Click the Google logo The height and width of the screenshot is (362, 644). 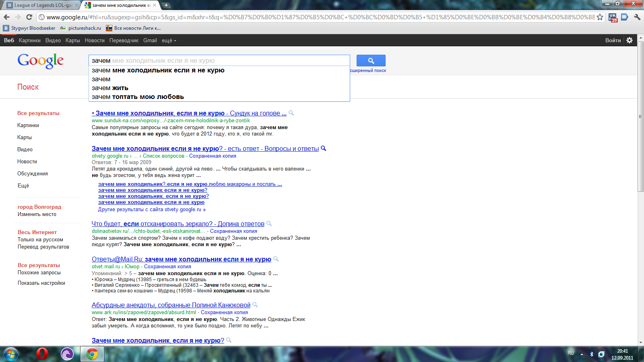(x=40, y=61)
